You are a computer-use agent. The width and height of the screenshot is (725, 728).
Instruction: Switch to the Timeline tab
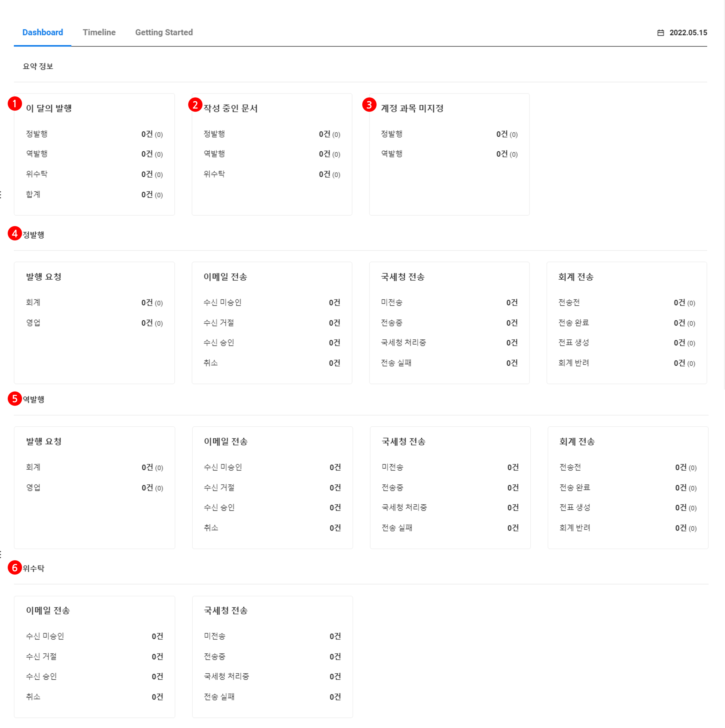(x=99, y=32)
